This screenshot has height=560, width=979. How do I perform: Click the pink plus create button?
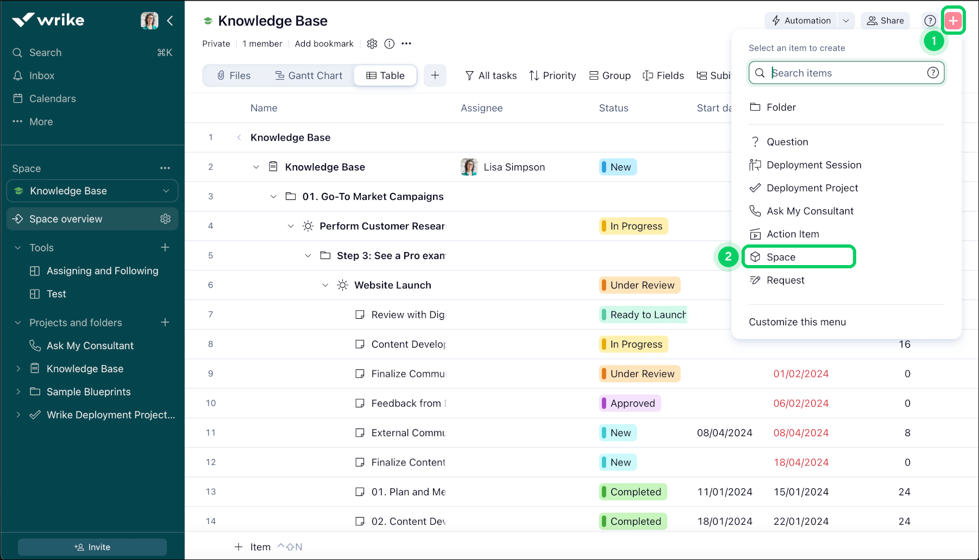click(953, 21)
